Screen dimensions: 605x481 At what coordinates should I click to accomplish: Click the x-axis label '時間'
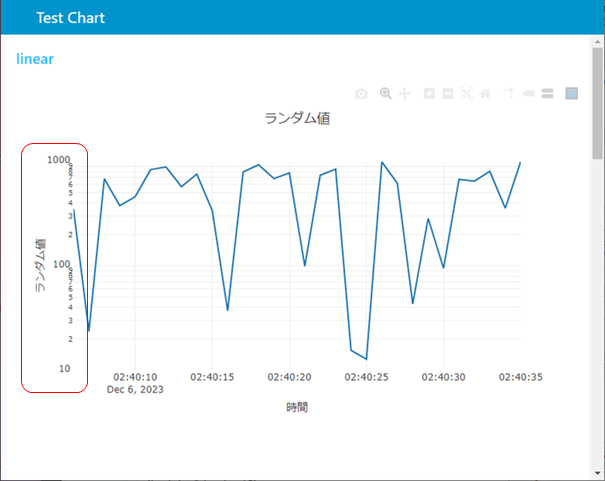(297, 407)
